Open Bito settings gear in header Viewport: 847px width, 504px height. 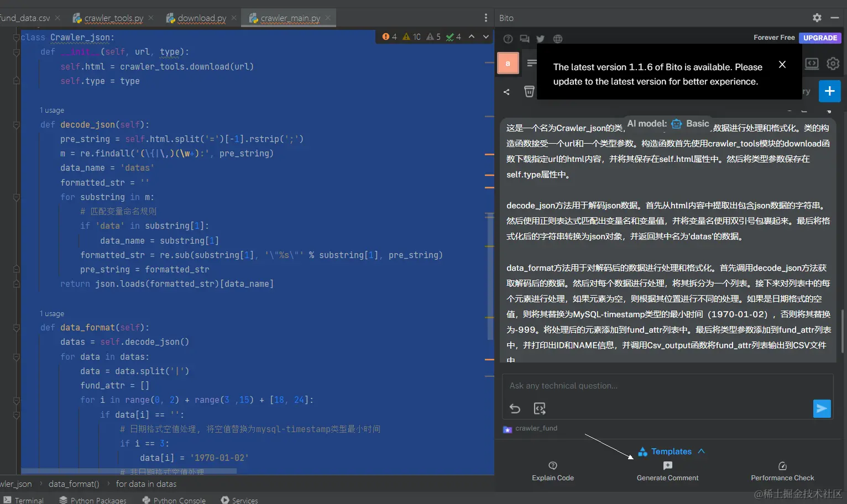(x=833, y=63)
